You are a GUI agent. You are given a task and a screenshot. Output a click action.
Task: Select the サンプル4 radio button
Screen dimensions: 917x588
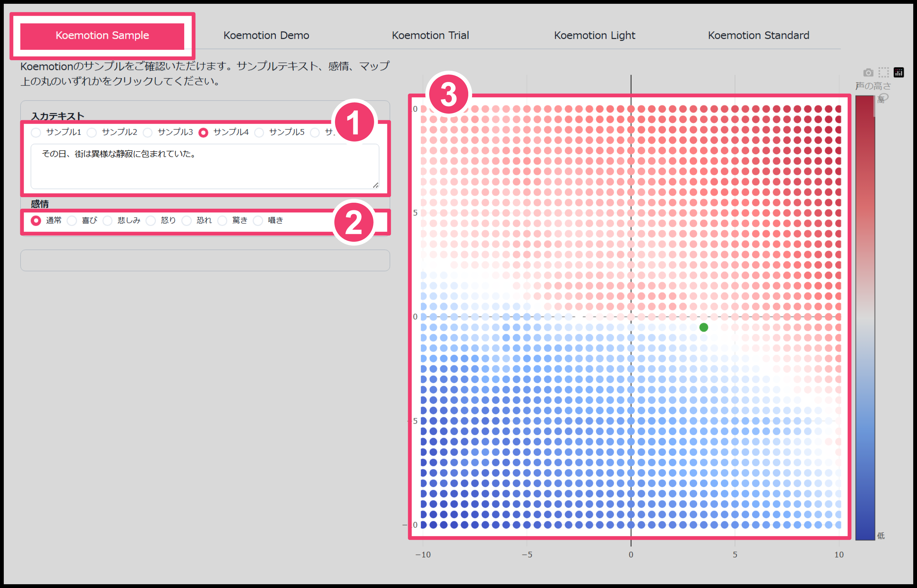[x=203, y=133]
